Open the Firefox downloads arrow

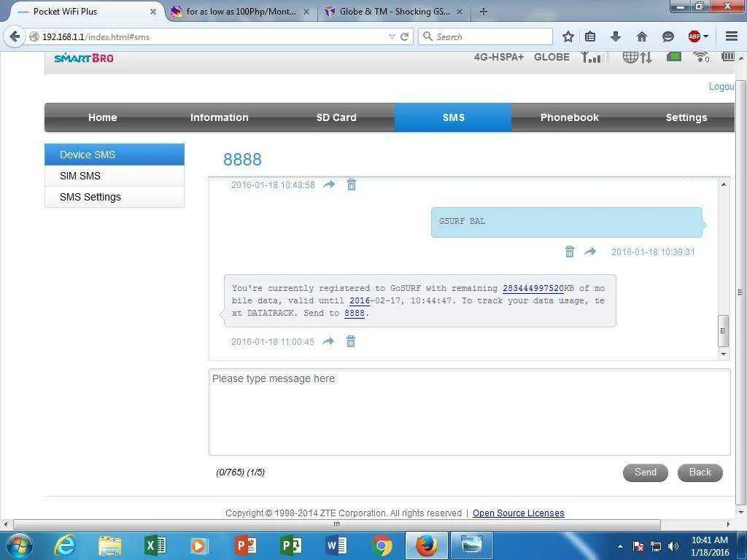point(616,36)
